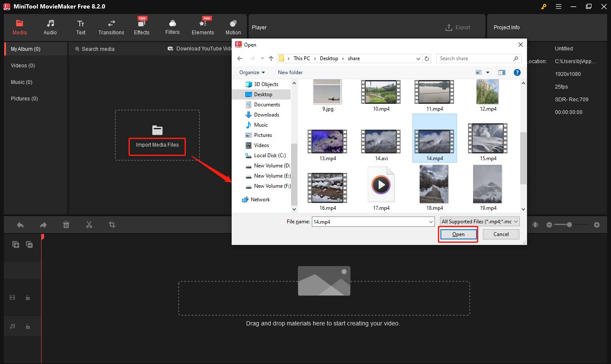Toggle the preview pane icon
Viewport: 611px width, 364px height.
point(502,72)
